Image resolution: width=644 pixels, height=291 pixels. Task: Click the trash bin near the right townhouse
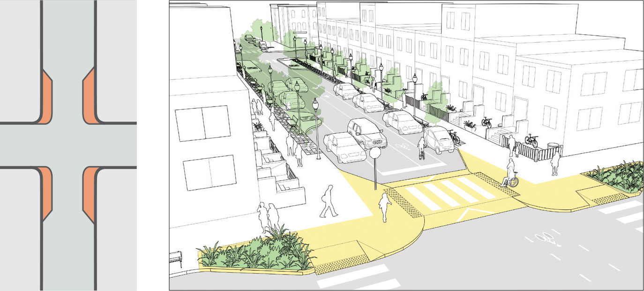(553, 145)
